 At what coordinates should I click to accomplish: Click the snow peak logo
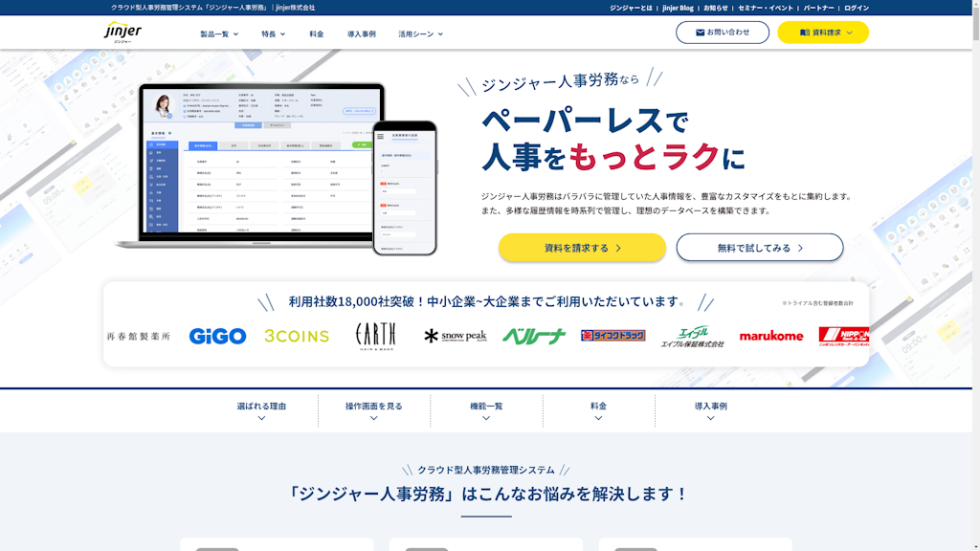[456, 336]
